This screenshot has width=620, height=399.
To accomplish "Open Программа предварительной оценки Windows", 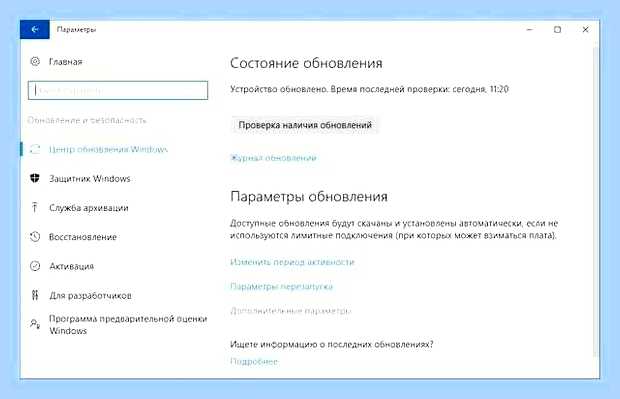I will (128, 325).
